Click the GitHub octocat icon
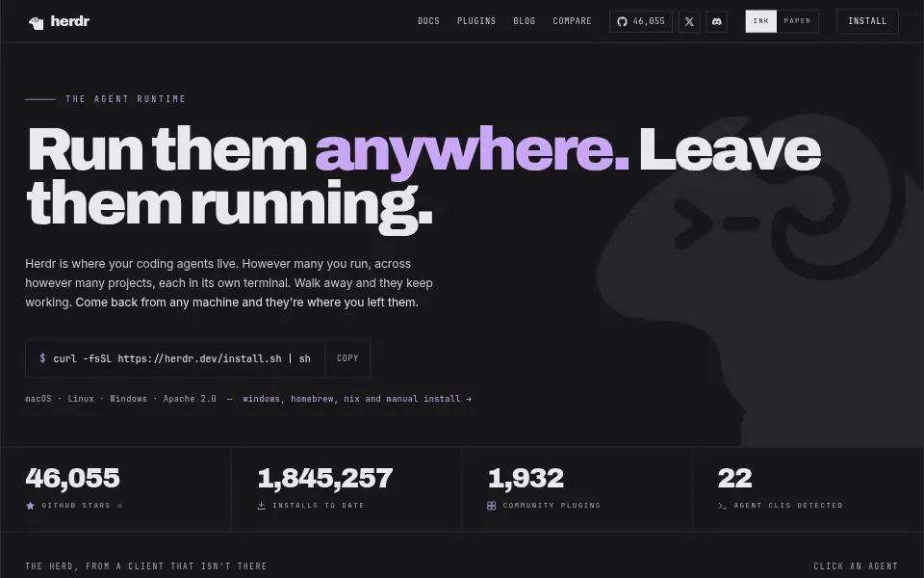The width and height of the screenshot is (924, 578). click(x=622, y=22)
